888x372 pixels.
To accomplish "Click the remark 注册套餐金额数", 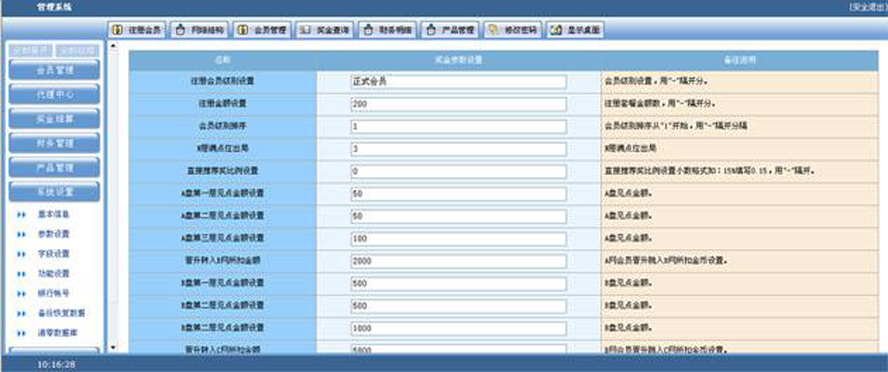I will click(x=660, y=104).
